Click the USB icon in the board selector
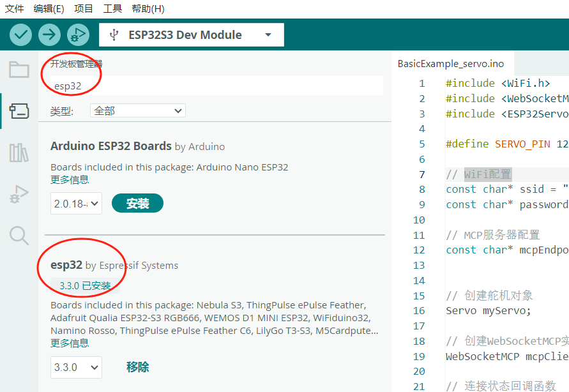This screenshot has width=569, height=392. click(114, 35)
